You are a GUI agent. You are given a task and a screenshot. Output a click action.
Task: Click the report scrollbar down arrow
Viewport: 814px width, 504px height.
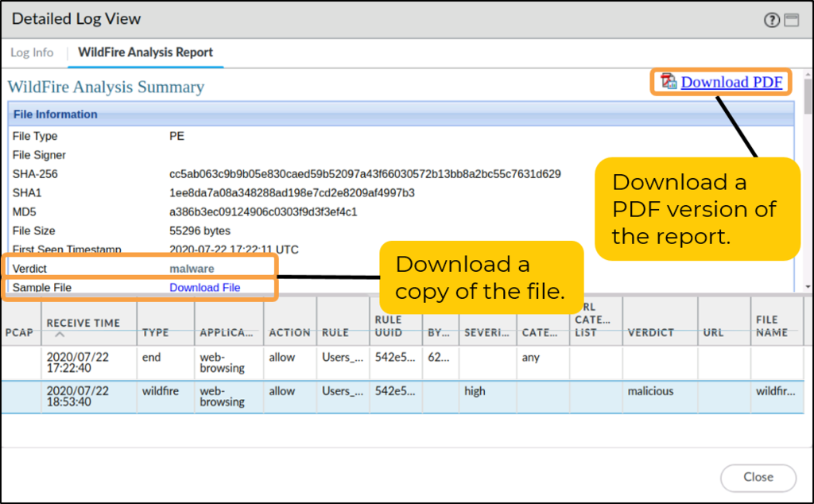808,286
